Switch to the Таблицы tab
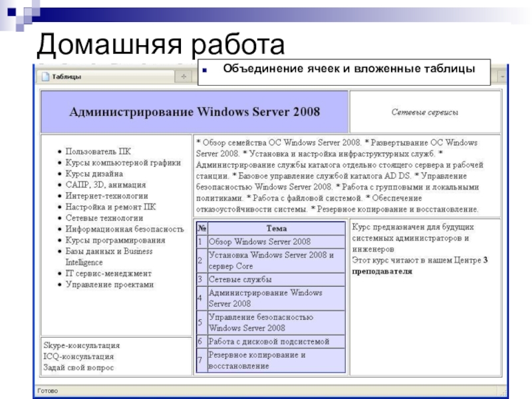The image size is (532, 399). [66, 76]
